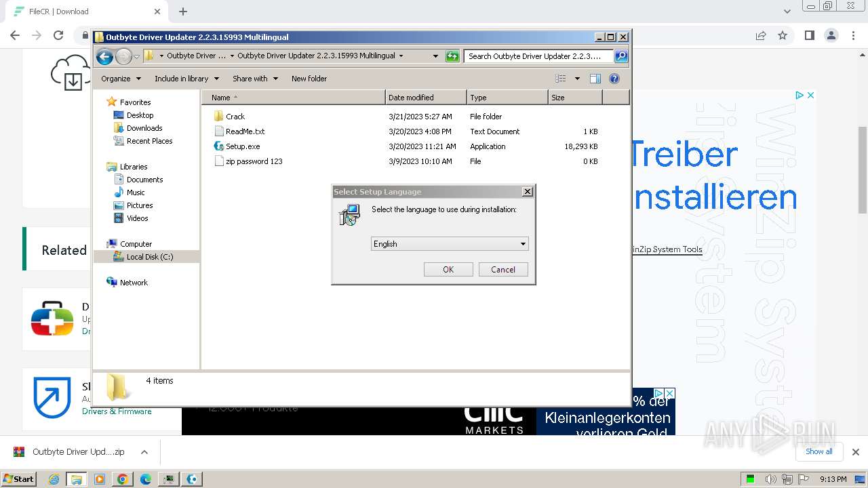Sort by the Type column header
Viewport: 868px width, 488px height.
[507, 98]
